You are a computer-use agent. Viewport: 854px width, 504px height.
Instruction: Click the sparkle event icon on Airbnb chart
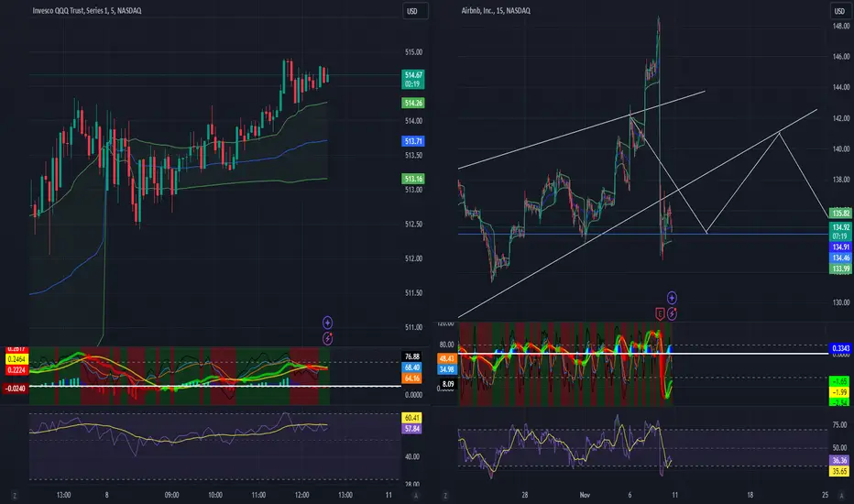[x=672, y=298]
